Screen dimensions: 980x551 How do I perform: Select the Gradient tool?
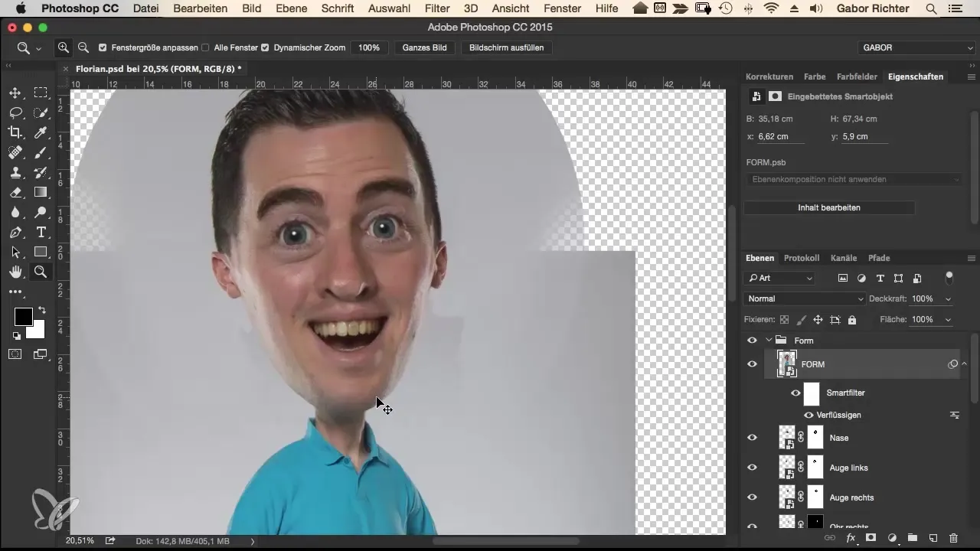tap(41, 192)
